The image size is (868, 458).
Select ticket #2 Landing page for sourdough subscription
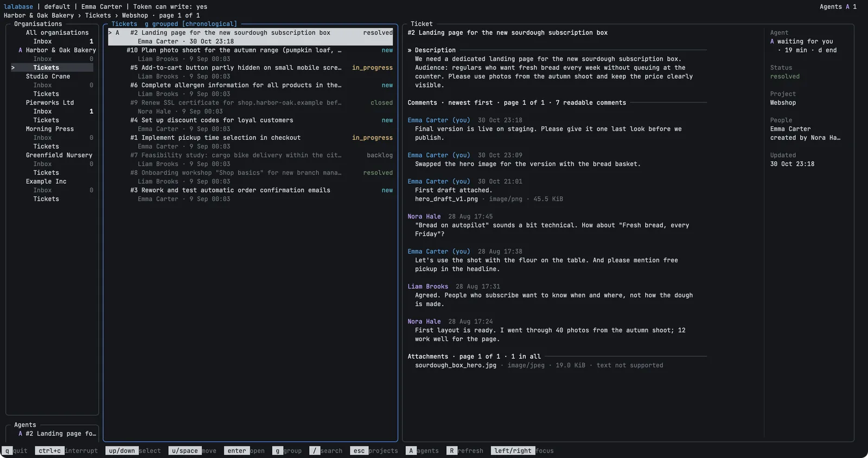251,37
